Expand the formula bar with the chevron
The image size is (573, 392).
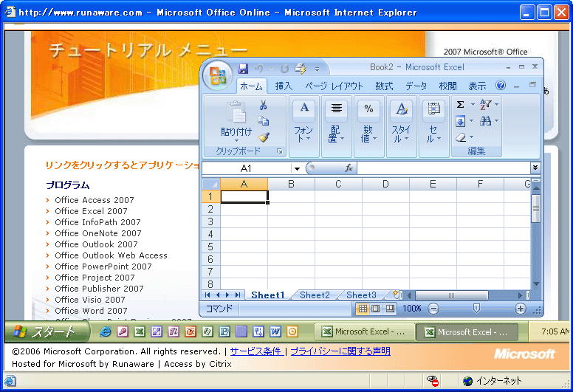tap(535, 168)
